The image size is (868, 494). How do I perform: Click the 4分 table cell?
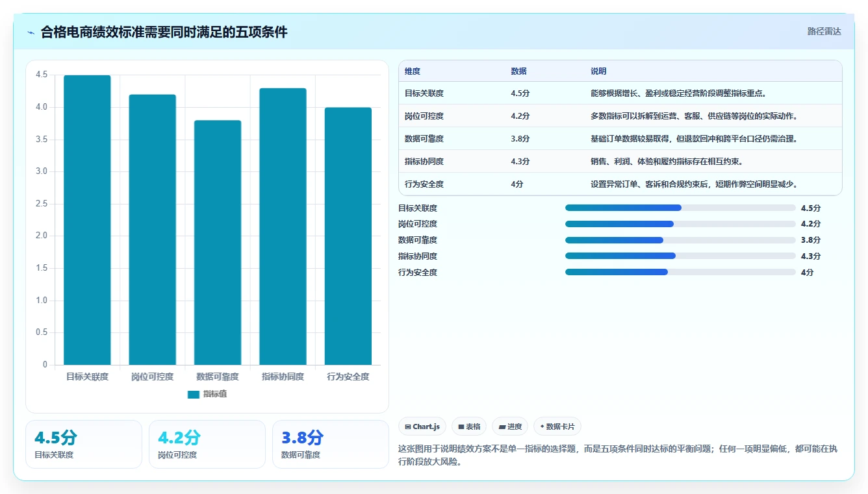(x=517, y=184)
